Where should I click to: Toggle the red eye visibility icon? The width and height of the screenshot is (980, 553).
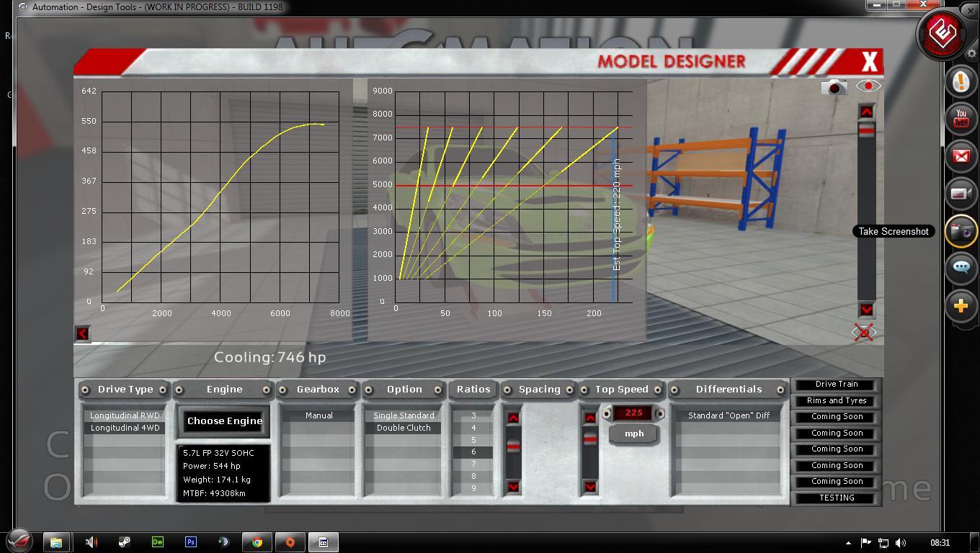[x=868, y=86]
